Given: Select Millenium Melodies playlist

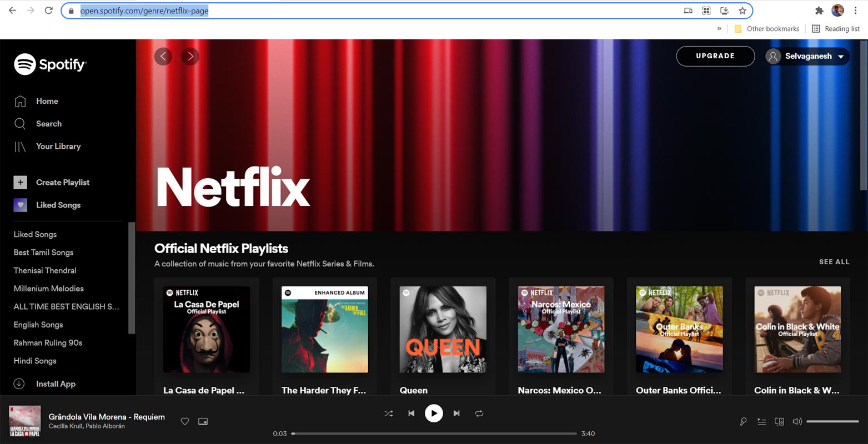Looking at the screenshot, I should click(49, 289).
